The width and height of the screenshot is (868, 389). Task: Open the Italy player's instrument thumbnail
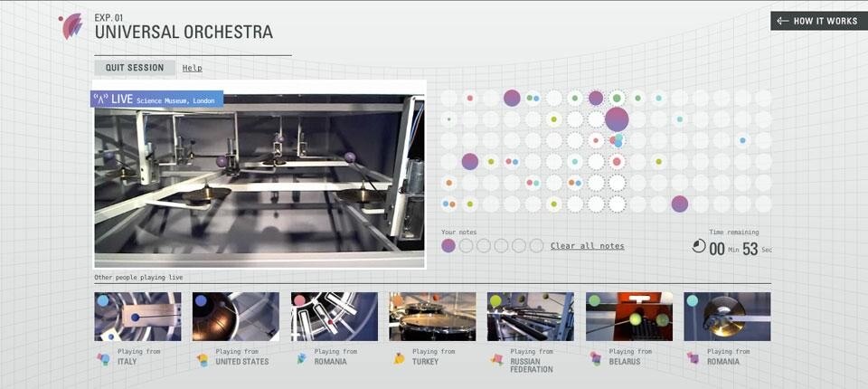point(137,316)
